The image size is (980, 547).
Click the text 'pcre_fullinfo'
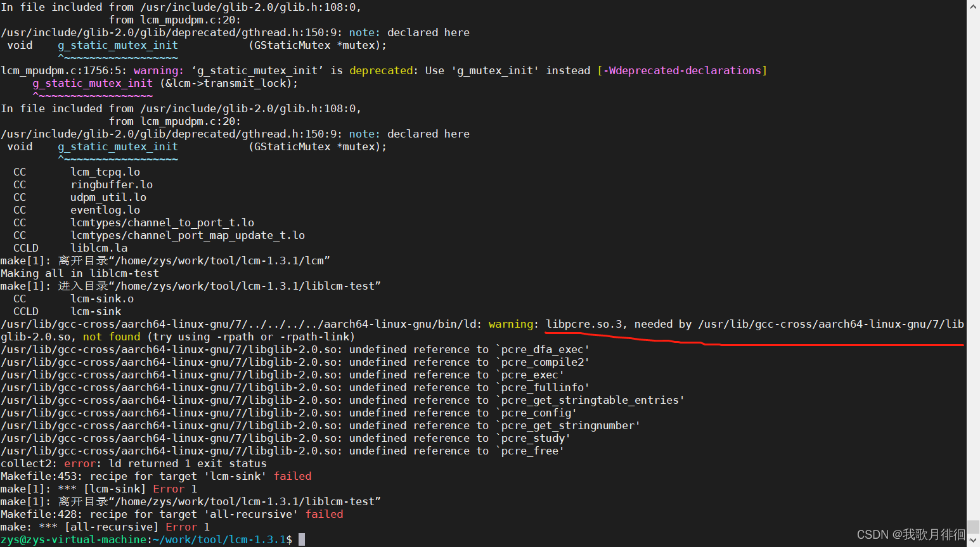pyautogui.click(x=543, y=387)
